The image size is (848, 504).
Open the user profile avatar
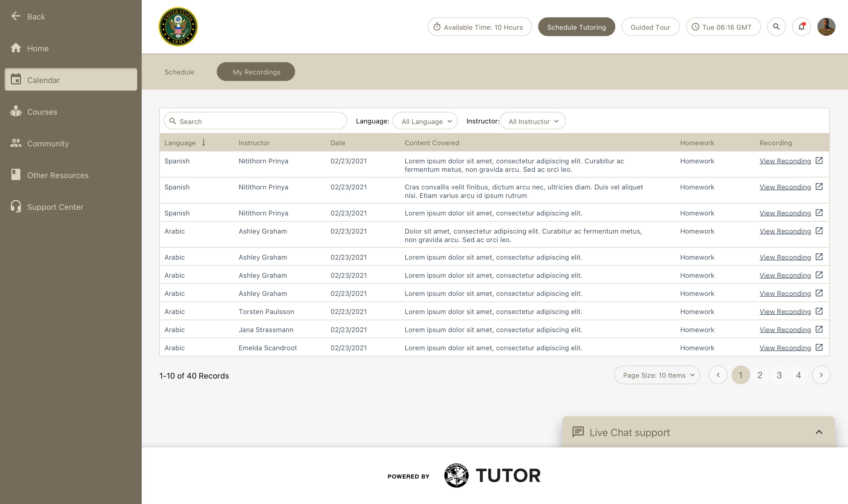tap(826, 27)
